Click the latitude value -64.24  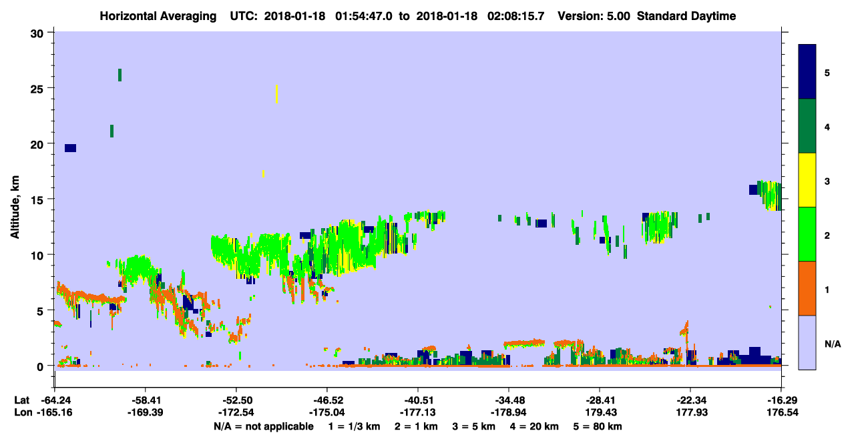coord(55,400)
